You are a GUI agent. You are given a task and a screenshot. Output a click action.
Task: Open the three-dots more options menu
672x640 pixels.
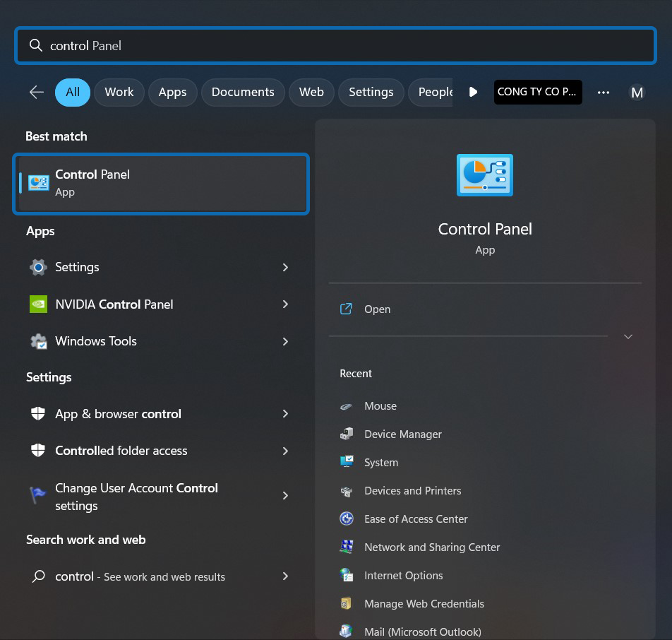(604, 93)
